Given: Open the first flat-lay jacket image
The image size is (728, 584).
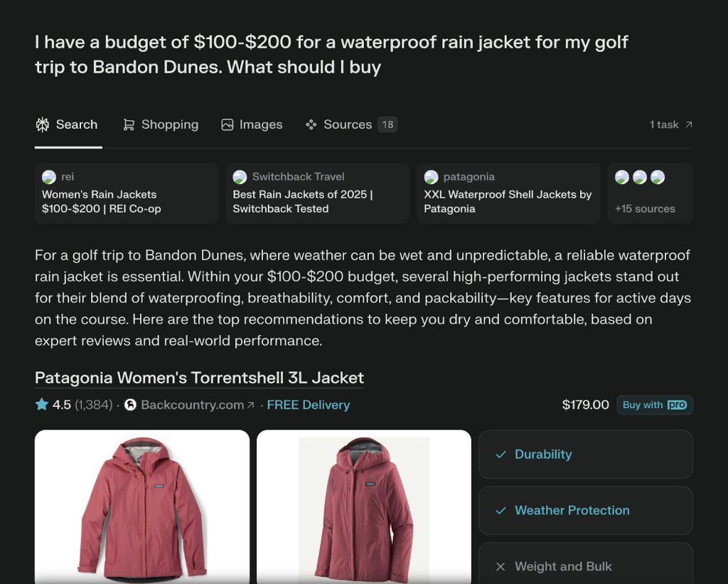Looking at the screenshot, I should pos(142,506).
